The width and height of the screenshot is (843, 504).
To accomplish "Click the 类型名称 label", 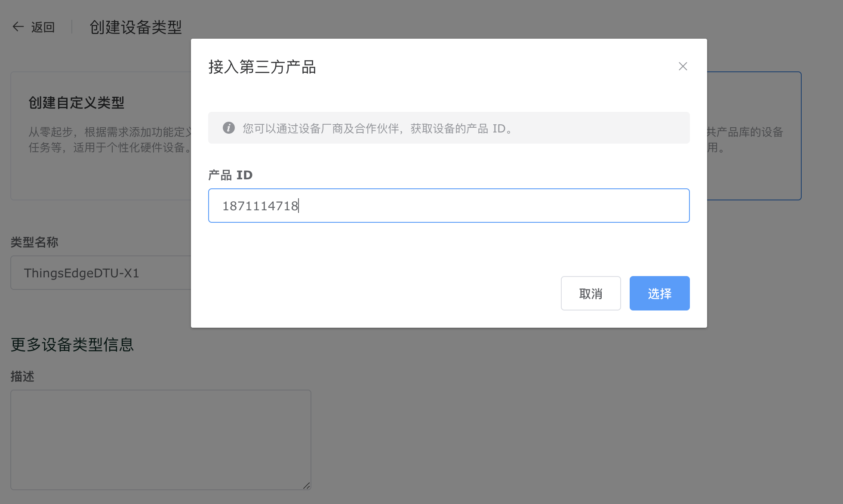I will 34,242.
